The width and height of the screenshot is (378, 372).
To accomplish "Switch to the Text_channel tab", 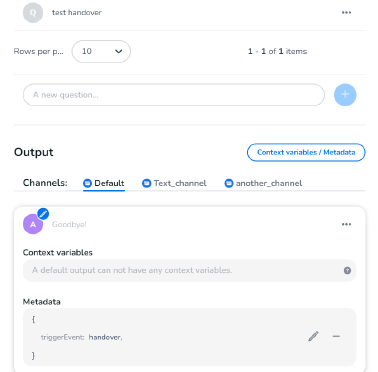I will tap(174, 183).
